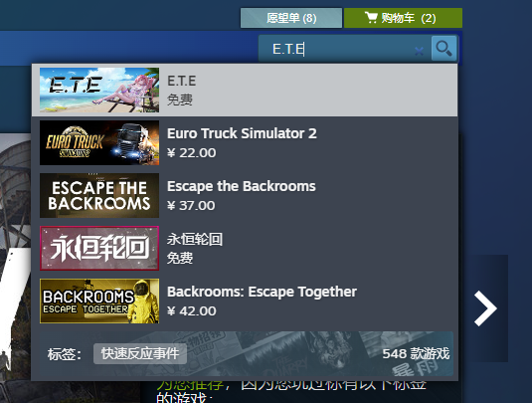Advance carousel with right chevron arrow

(x=485, y=308)
